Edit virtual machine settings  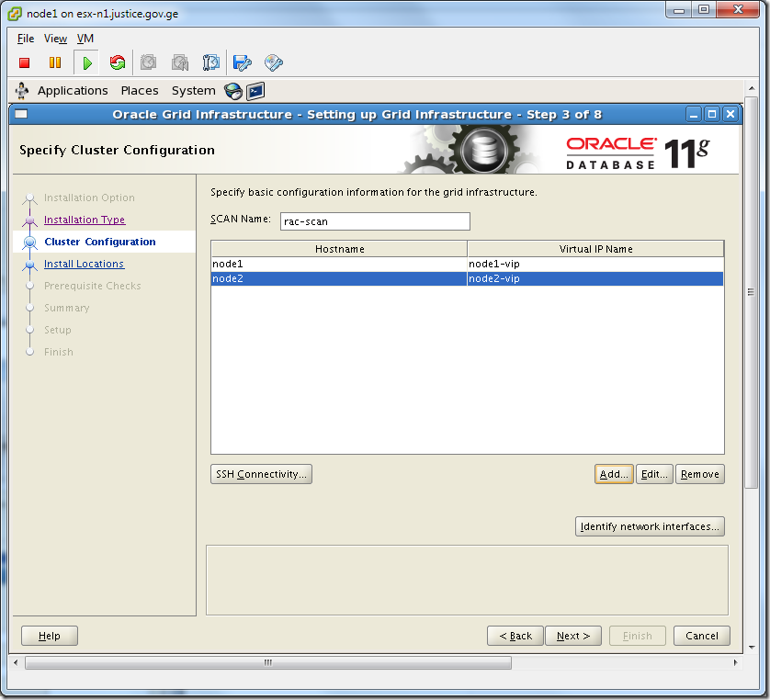(x=242, y=62)
